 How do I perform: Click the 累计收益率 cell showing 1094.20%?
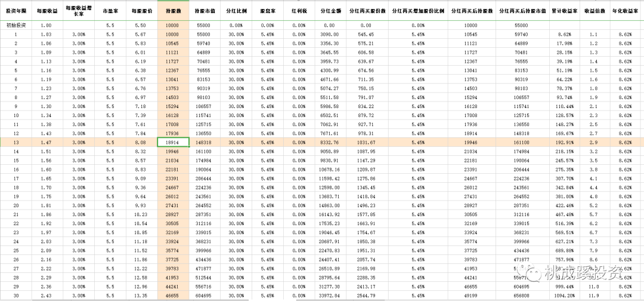[565, 296]
